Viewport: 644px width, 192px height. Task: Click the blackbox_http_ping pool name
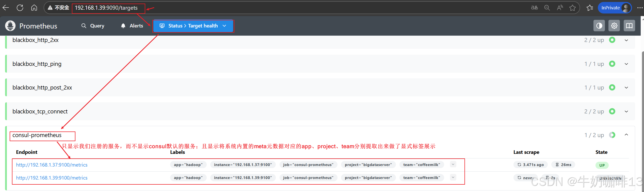(37, 64)
